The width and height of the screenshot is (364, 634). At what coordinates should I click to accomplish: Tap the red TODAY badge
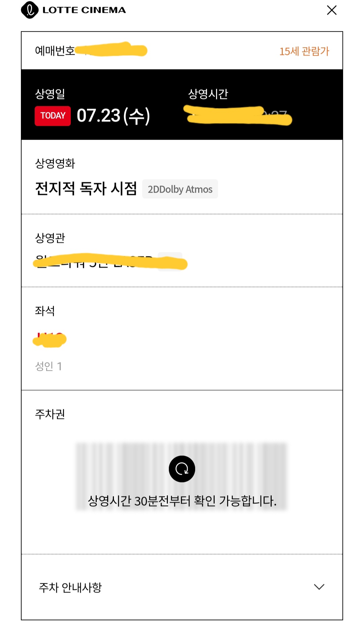click(x=53, y=116)
